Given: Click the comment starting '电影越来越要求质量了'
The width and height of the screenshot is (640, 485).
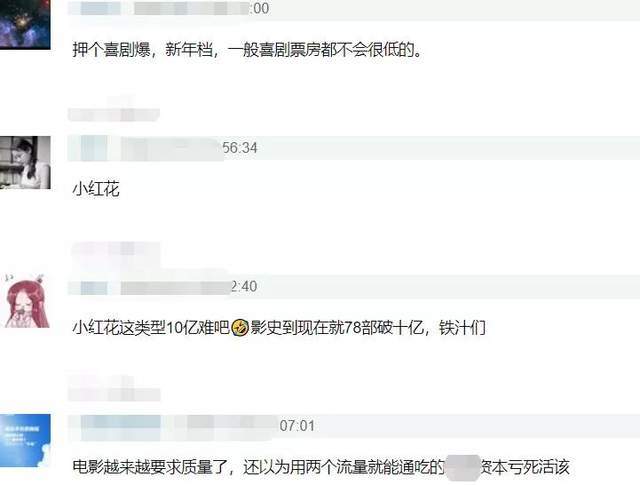Looking at the screenshot, I should pyautogui.click(x=320, y=467).
